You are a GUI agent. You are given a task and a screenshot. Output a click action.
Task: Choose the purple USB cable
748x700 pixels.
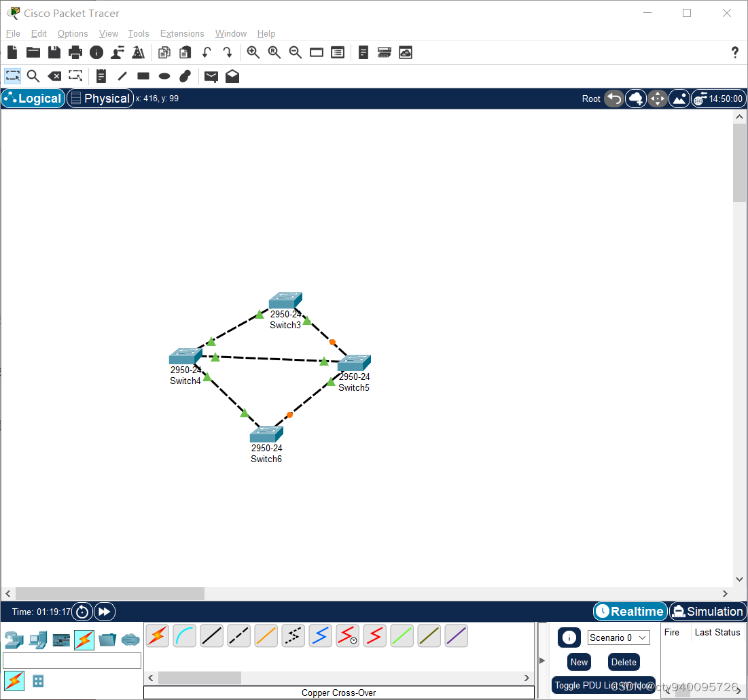[x=457, y=635]
